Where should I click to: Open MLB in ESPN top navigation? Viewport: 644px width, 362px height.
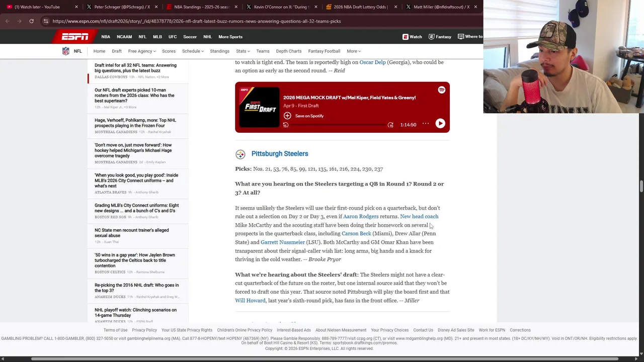click(157, 37)
